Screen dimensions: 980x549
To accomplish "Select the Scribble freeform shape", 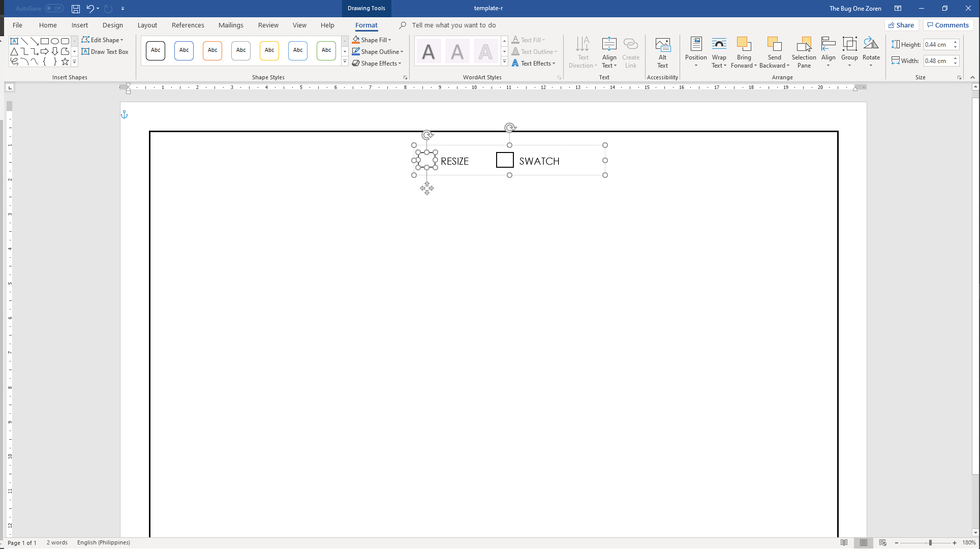I will click(x=14, y=62).
